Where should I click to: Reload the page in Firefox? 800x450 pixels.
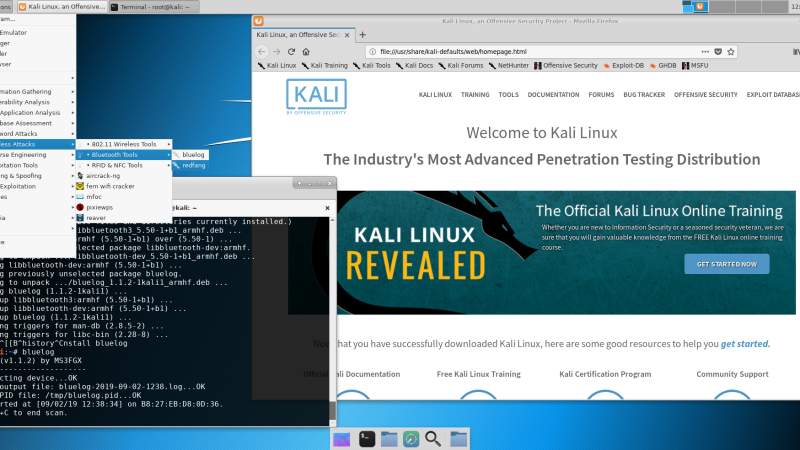tap(291, 50)
